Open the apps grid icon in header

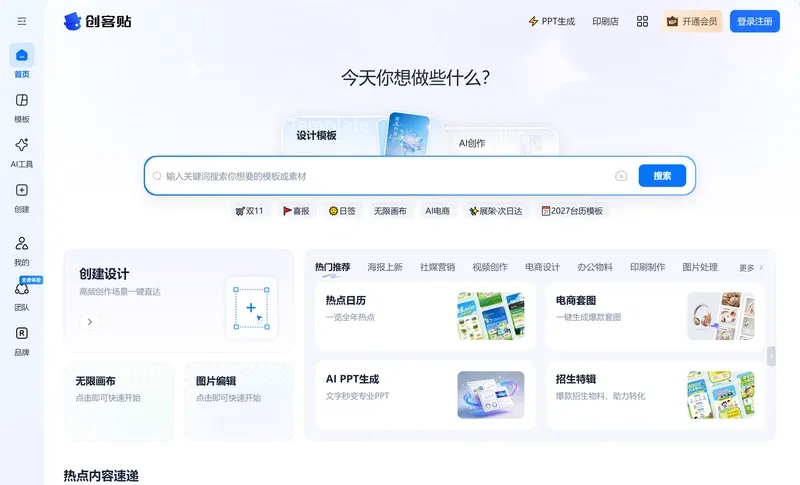tap(642, 21)
